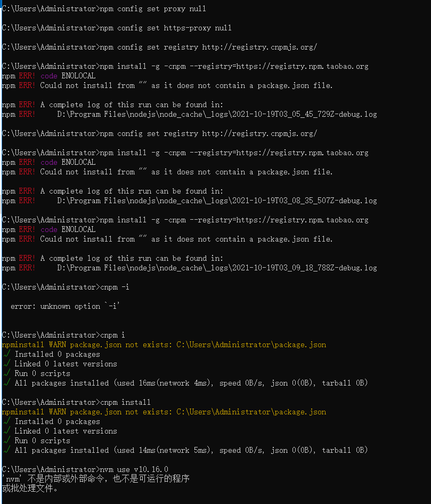Click the 'nvm use v10.16.0' command
Screen dimensions: 431x504
point(134,469)
